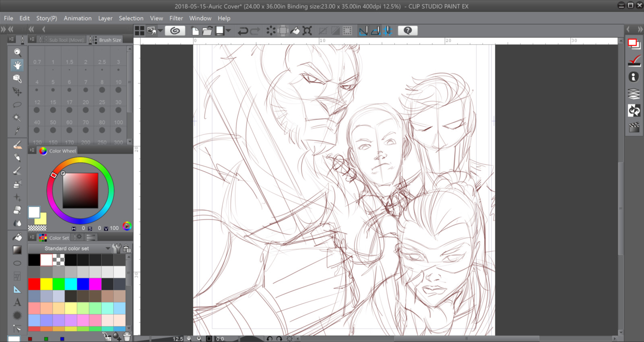Open the Brush Size panel menu

pos(32,39)
